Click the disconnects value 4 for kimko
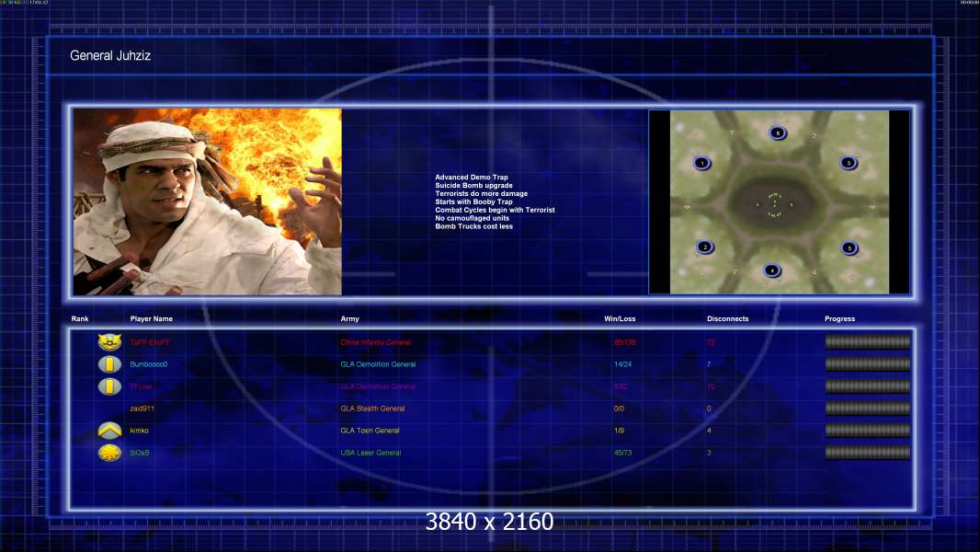Screen dimensions: 980x552 click(709, 431)
